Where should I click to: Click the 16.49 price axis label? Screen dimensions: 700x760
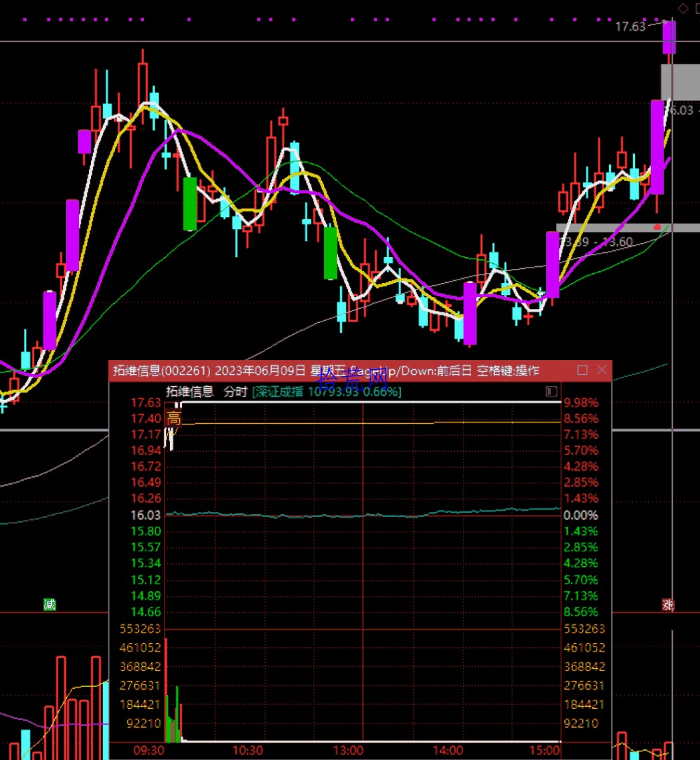pyautogui.click(x=146, y=483)
